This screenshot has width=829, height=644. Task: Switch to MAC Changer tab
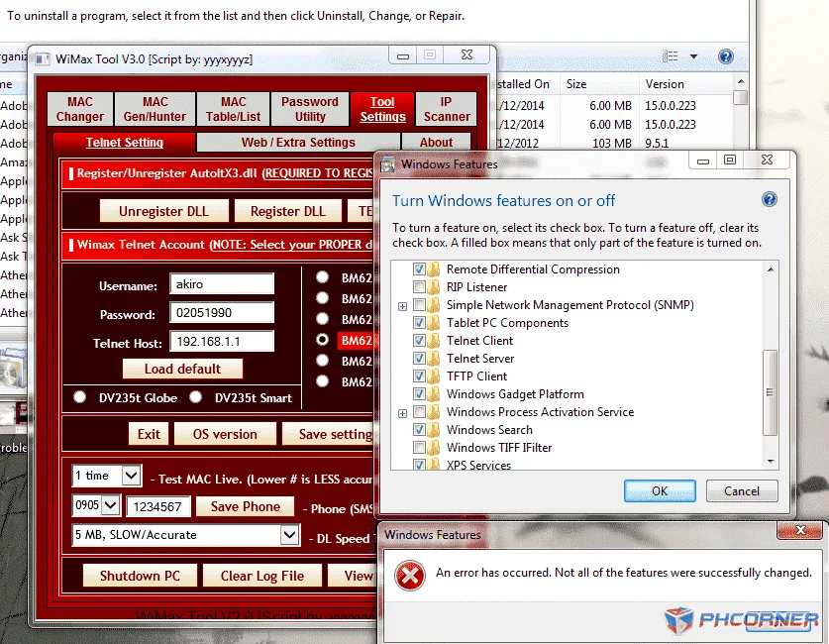click(80, 109)
